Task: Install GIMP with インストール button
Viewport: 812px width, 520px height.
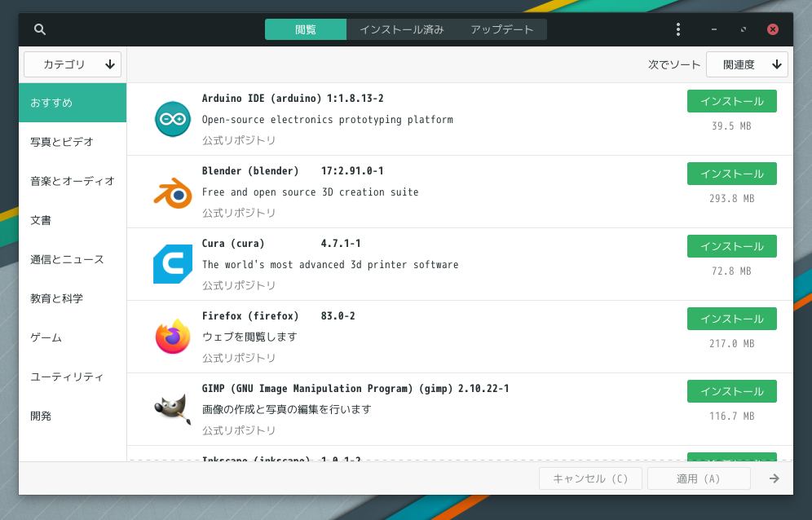Action: (x=732, y=391)
